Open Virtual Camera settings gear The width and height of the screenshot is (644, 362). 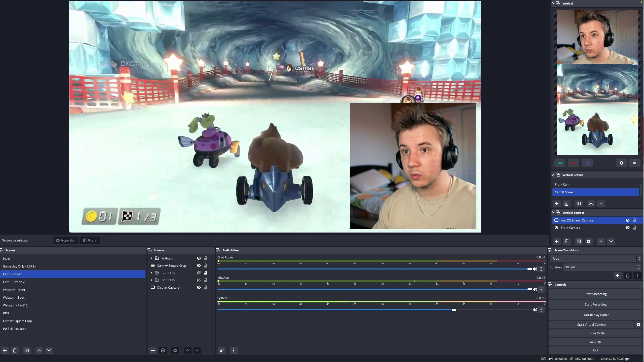tap(638, 325)
